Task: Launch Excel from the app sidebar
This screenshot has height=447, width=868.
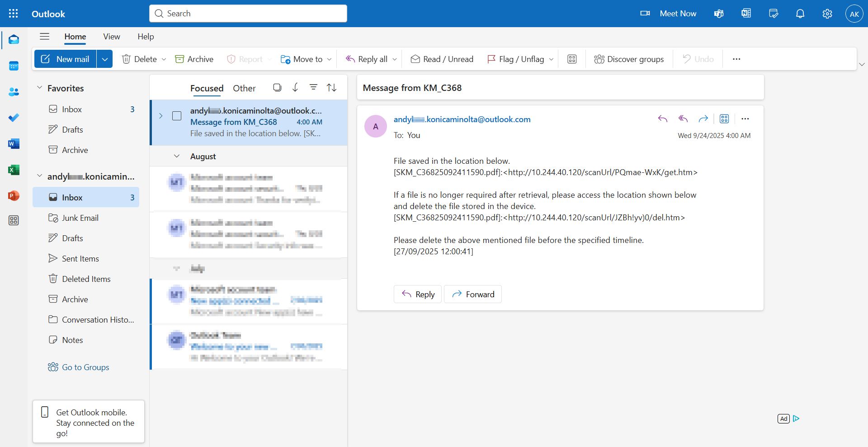Action: (14, 170)
